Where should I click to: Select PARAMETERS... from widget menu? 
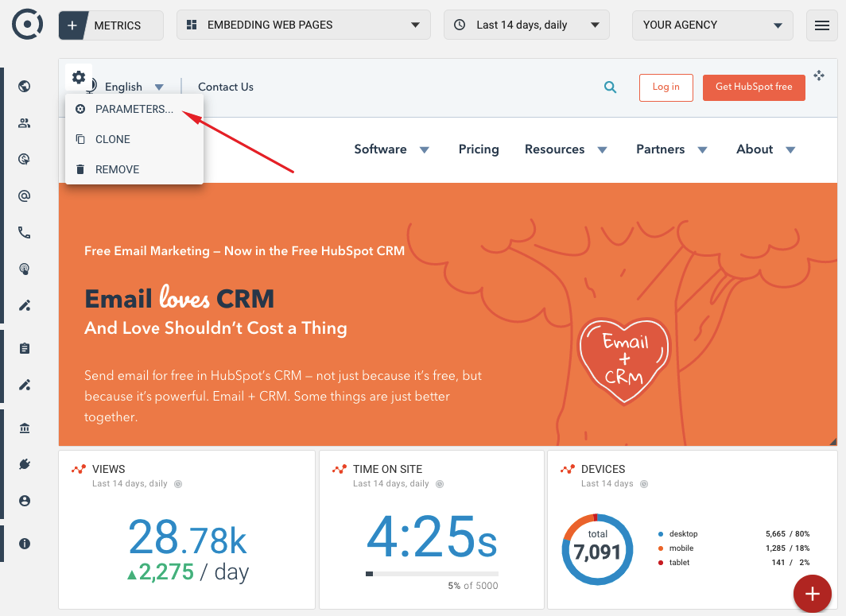[134, 109]
